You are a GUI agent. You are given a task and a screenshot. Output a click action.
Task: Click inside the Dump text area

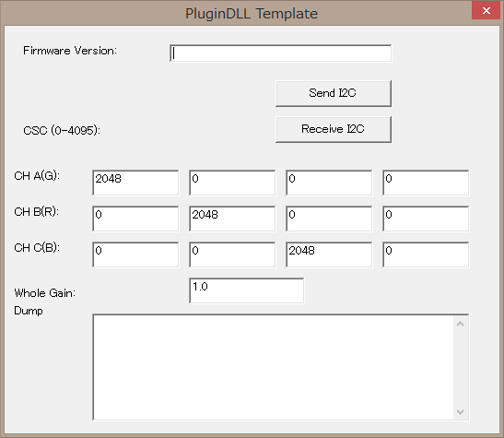274,367
